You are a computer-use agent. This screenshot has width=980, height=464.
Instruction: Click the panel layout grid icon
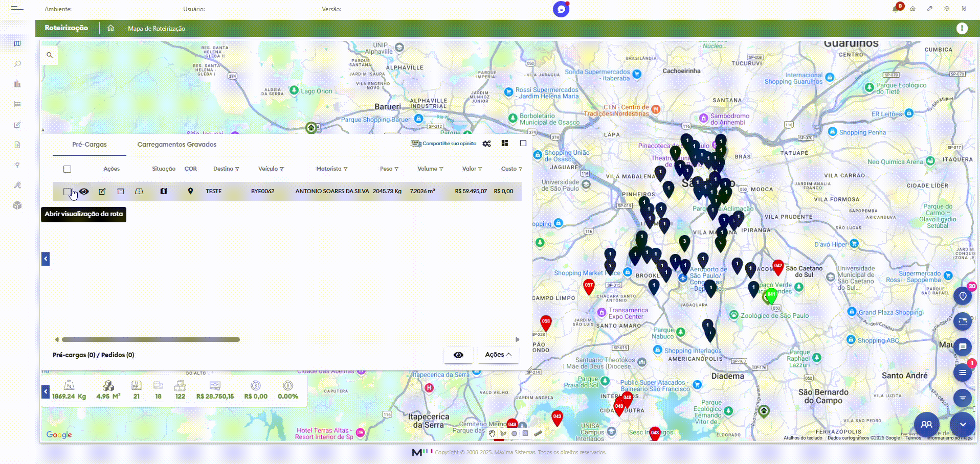pyautogui.click(x=505, y=144)
